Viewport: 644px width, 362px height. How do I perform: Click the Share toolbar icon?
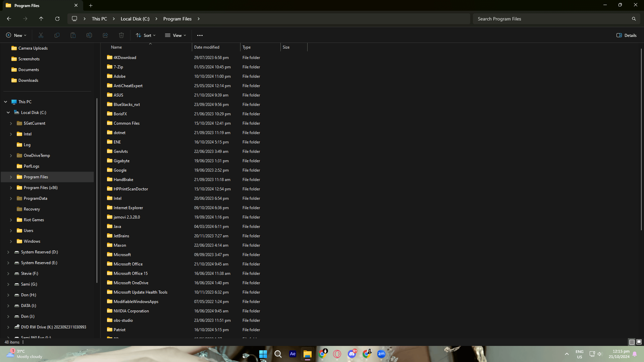tap(105, 35)
